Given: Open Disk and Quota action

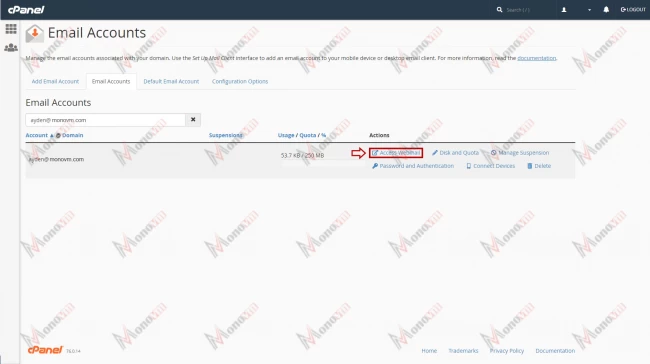Looking at the screenshot, I should tap(455, 153).
